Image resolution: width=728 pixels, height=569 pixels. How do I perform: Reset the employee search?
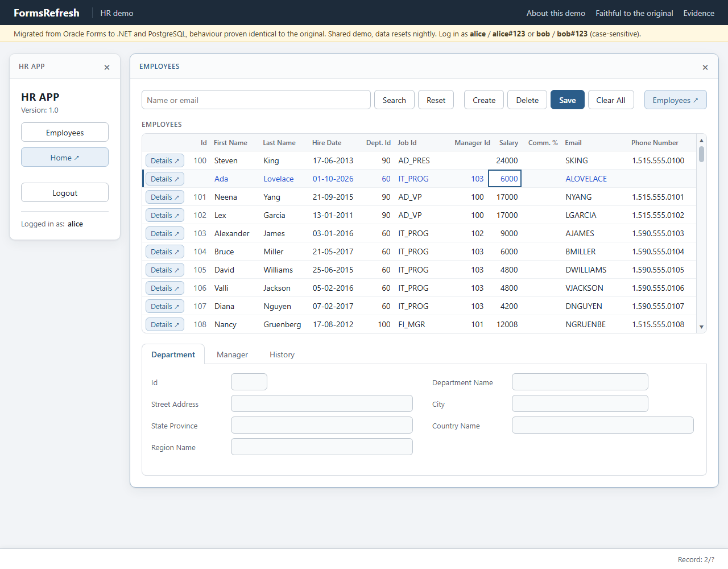tap(436, 100)
